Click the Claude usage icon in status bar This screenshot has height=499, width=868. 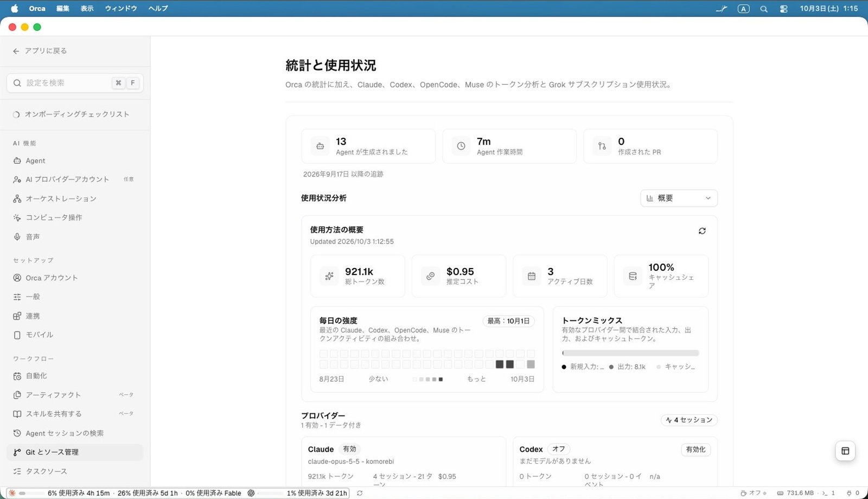point(12,493)
